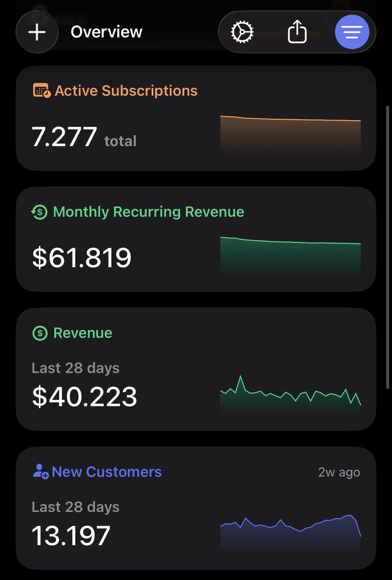The width and height of the screenshot is (392, 580).
Task: Open the blue New Customers chart
Action: [291, 534]
